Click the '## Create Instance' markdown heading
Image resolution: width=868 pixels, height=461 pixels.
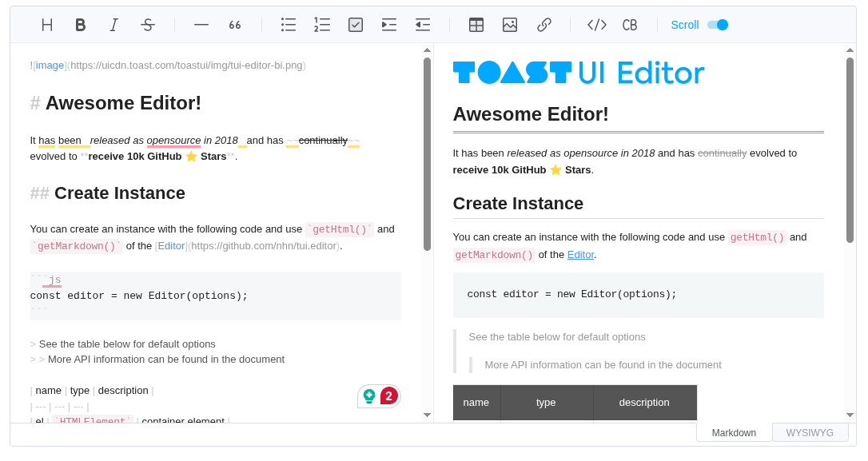(107, 193)
